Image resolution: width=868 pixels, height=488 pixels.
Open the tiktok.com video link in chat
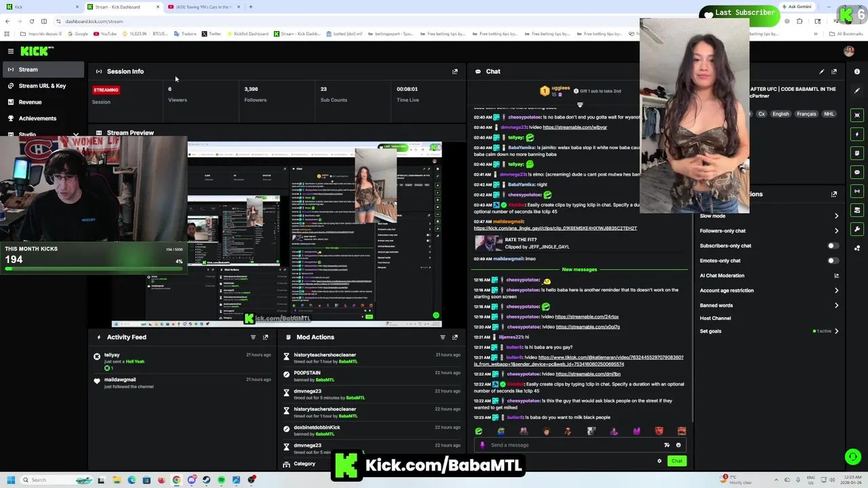click(578, 361)
